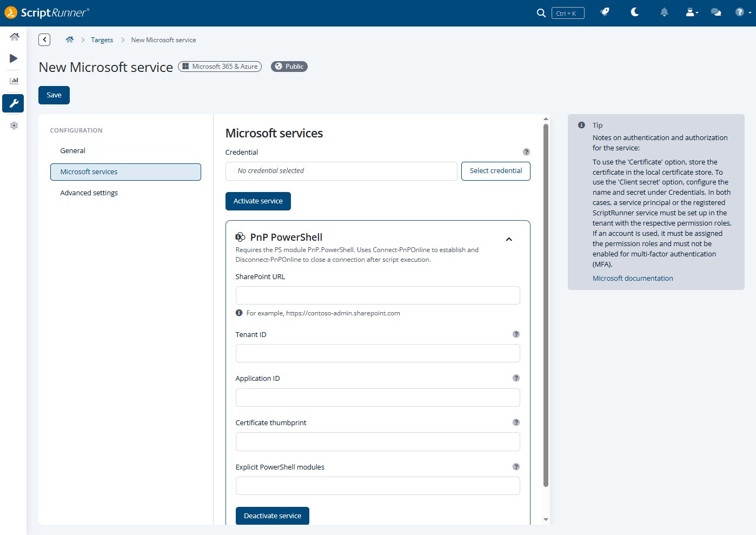Select the Microsoft services configuration section
The width and height of the screenshot is (756, 535).
[125, 172]
